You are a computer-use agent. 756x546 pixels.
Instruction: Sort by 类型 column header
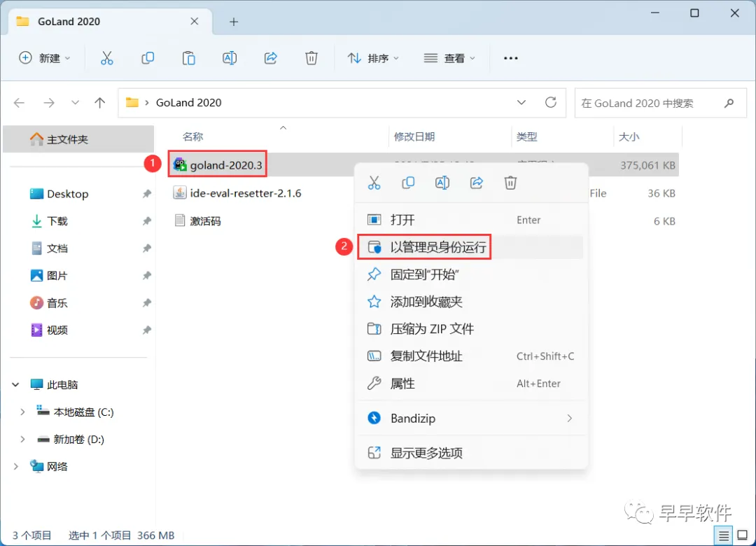[x=526, y=137]
